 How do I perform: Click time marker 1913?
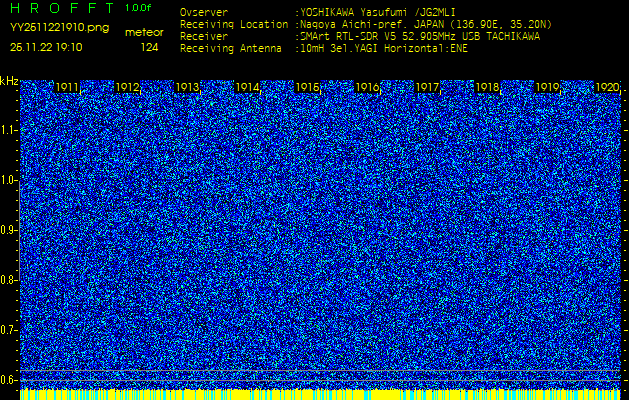(x=187, y=87)
